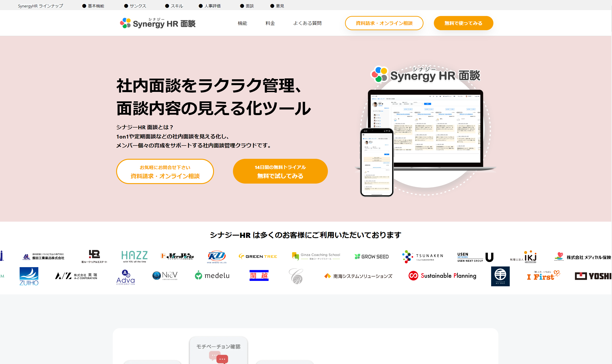Click the Adva Corporation logo
Screen dimensions: 612x364
point(125,277)
